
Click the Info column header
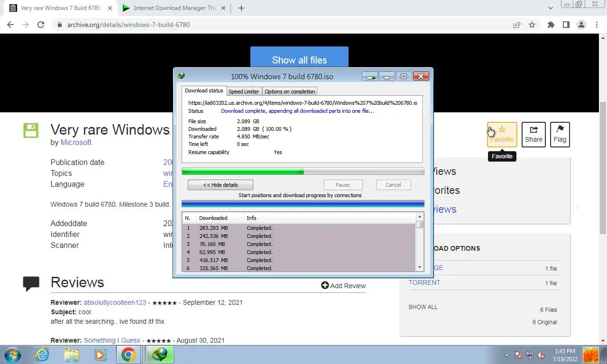pos(327,218)
